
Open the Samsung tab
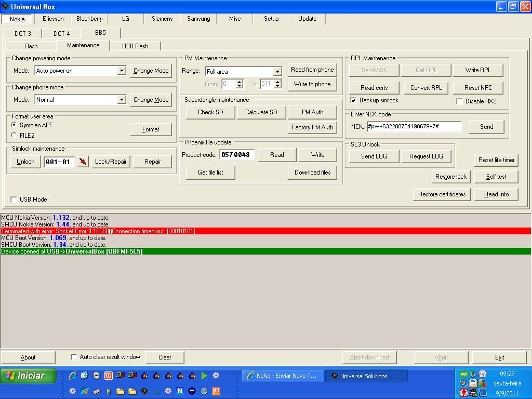[198, 19]
